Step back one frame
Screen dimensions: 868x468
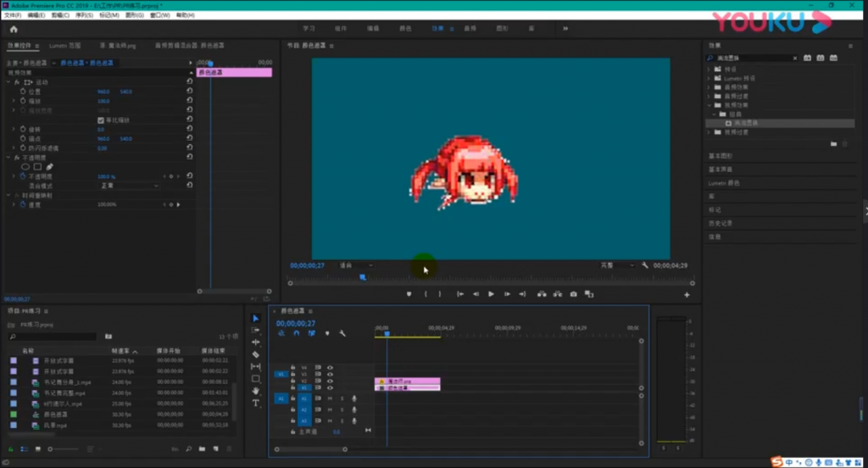pos(476,294)
